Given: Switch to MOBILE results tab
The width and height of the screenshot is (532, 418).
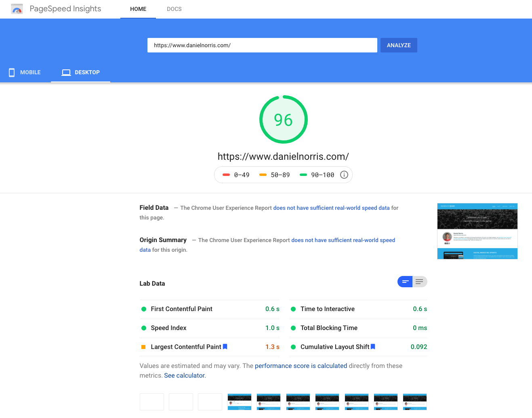Looking at the screenshot, I should (25, 73).
